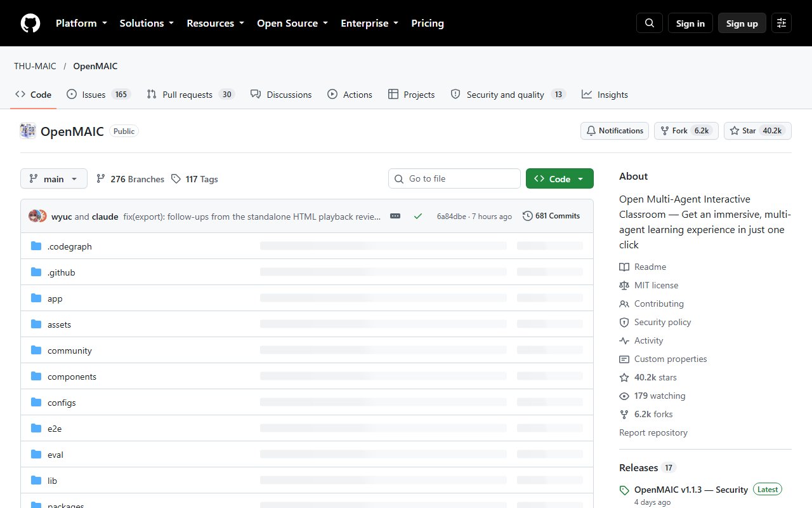Image resolution: width=812 pixels, height=508 pixels.
Task: Expand the Solutions menu
Action: click(147, 23)
